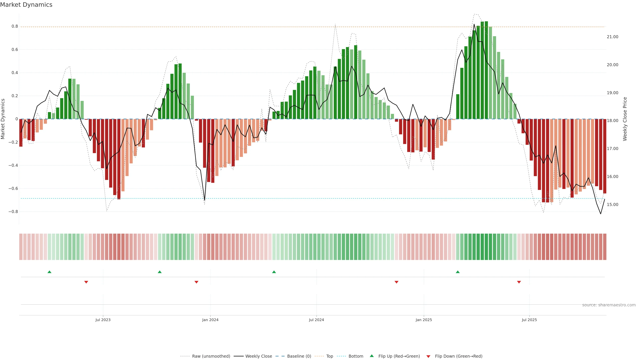The width and height of the screenshot is (644, 362).
Task: Toggle the Top legend entry
Action: tap(330, 356)
